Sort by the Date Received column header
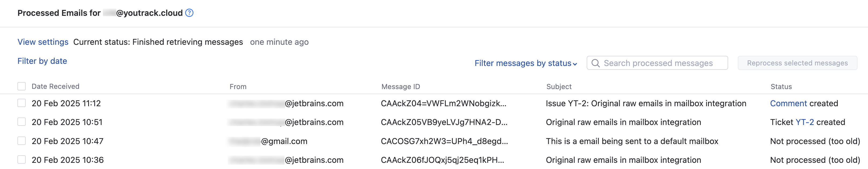This screenshot has height=169, width=868. pyautogui.click(x=55, y=86)
